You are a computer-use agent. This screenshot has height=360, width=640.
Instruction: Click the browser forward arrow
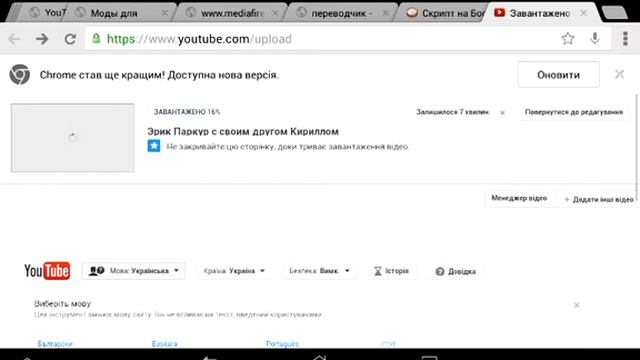pos(42,39)
